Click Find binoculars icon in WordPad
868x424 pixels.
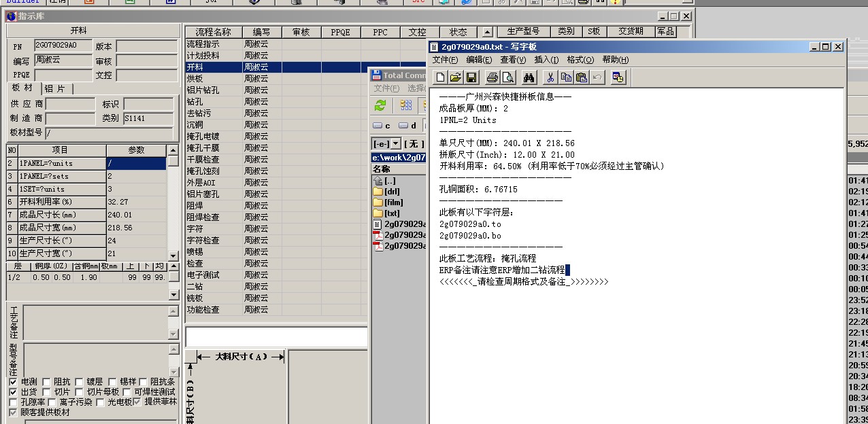click(529, 77)
